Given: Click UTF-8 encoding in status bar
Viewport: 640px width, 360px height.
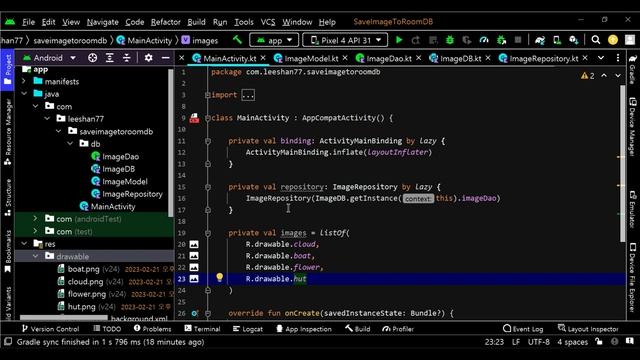Looking at the screenshot, I should click(x=538, y=342).
